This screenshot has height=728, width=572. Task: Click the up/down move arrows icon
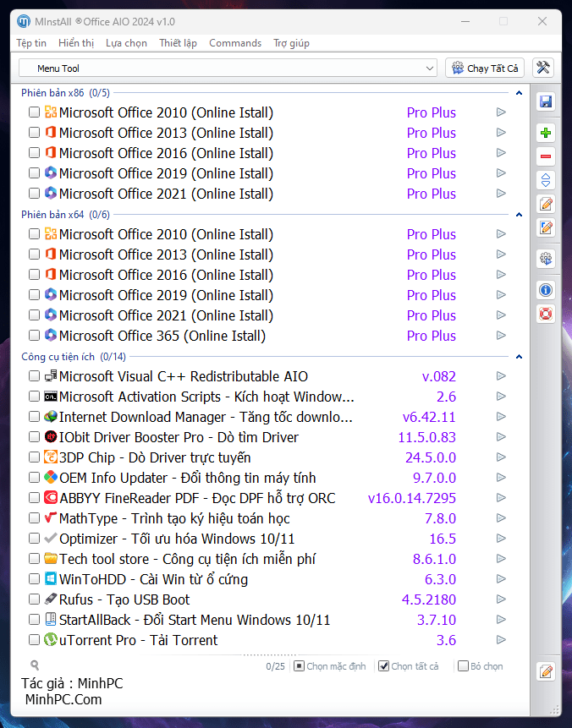(546, 180)
